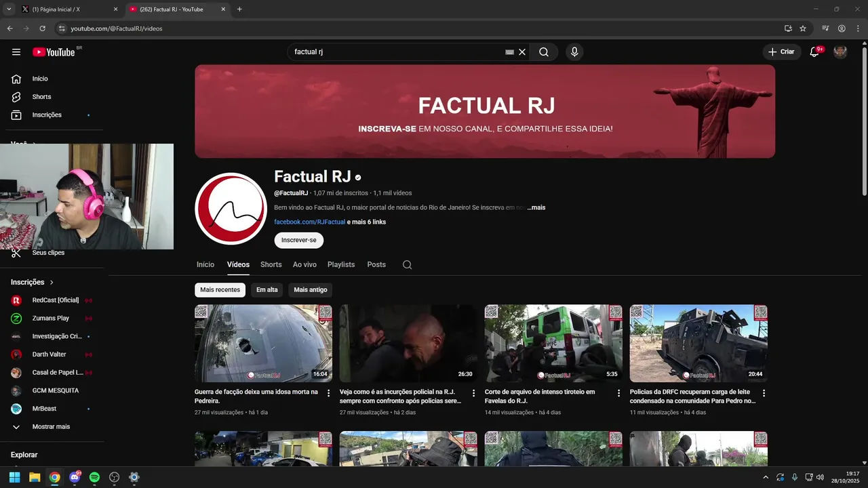
Task: Clear the search text with X
Action: (522, 52)
